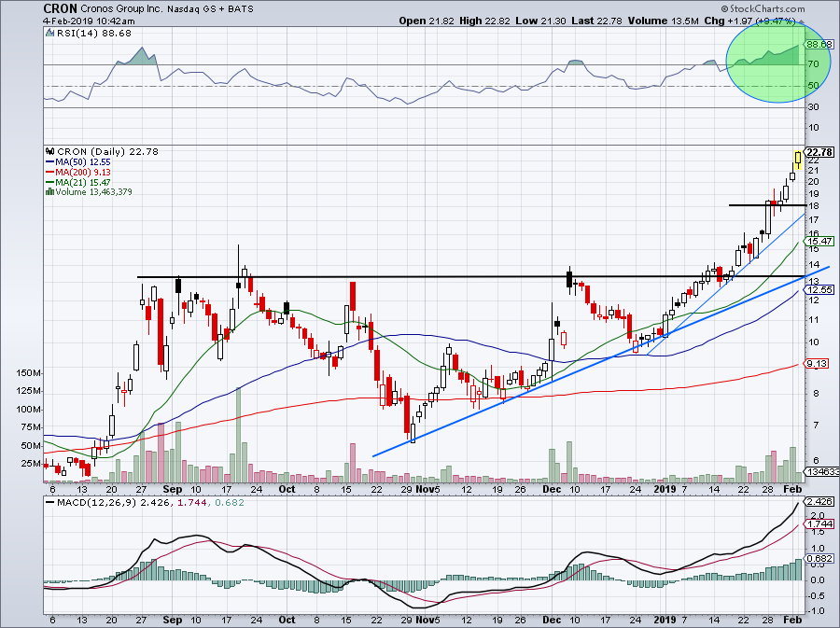Click the RSI legend icon beside RSI(14)
Image resolution: width=840 pixels, height=628 pixels.
tap(49, 34)
